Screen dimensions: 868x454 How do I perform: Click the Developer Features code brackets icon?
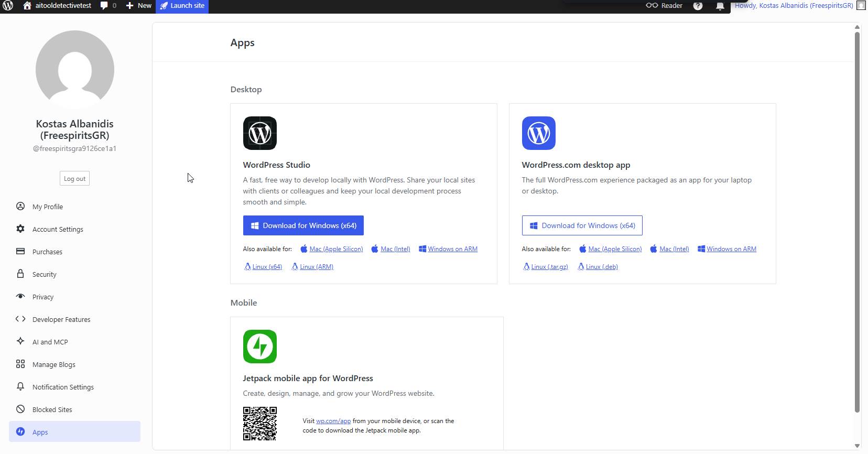tap(20, 319)
